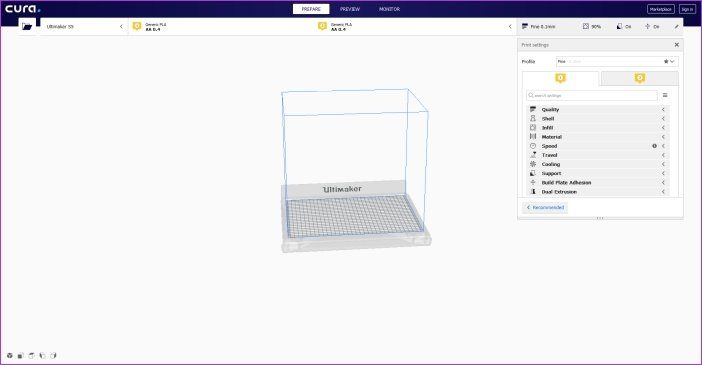Click the star icon in Profile field
This screenshot has height=365, width=702.
point(666,61)
